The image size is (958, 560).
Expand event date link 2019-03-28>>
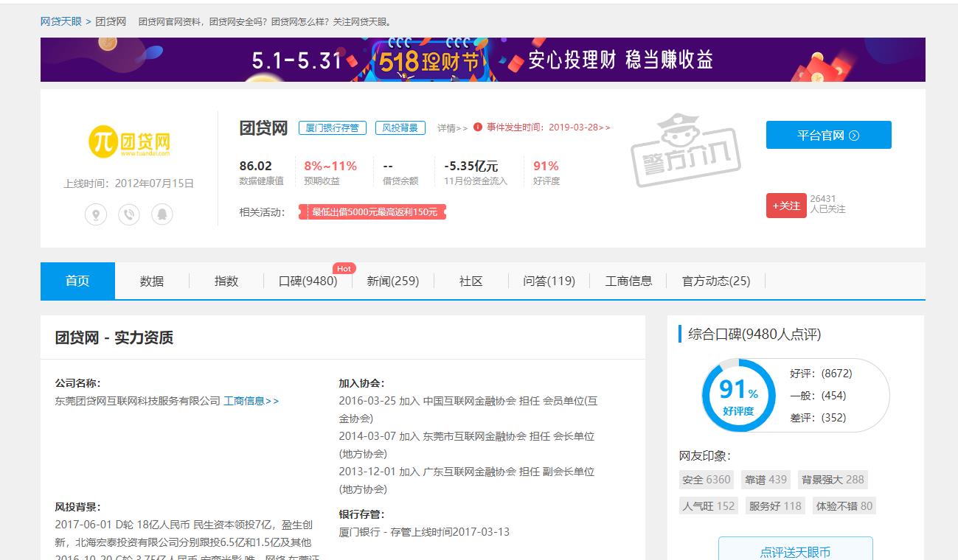[x=578, y=127]
